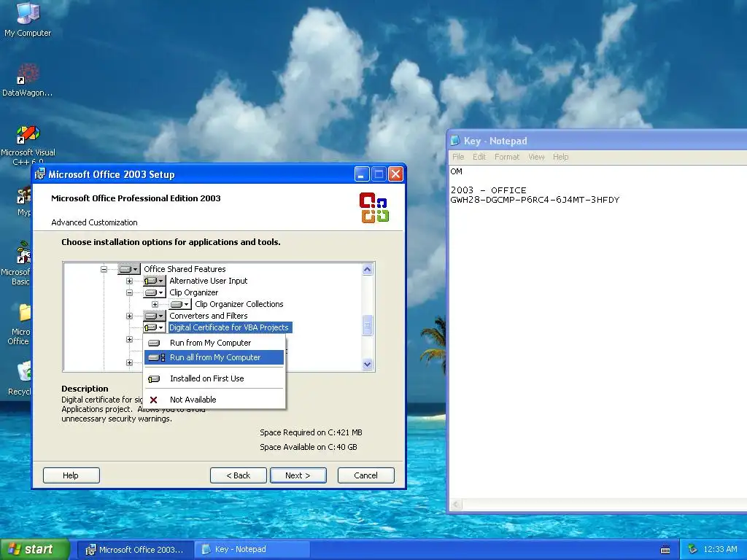Open Notepad Format menu
Screen dimensions: 747x560
(x=507, y=157)
